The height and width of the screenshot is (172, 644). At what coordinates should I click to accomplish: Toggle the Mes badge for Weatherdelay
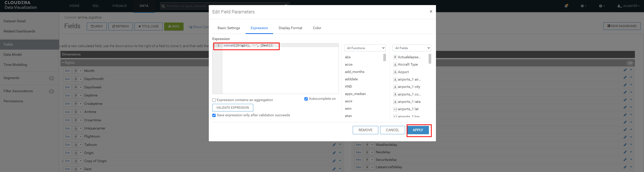359,145
